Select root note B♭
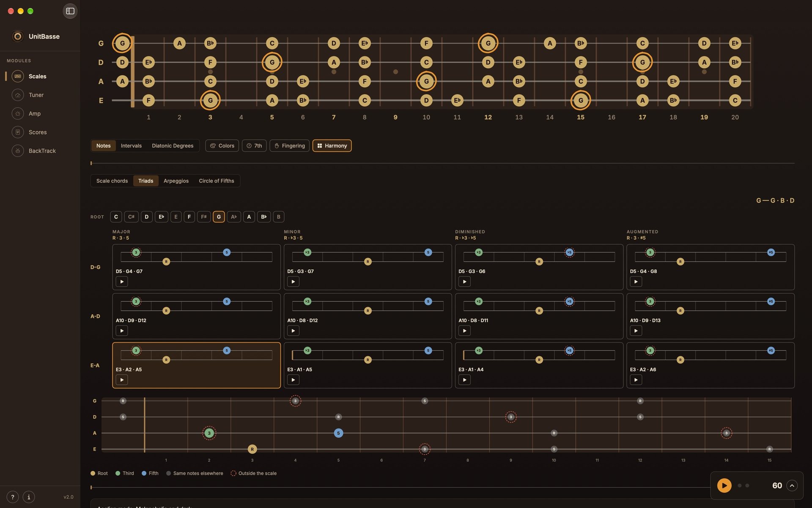 [264, 217]
